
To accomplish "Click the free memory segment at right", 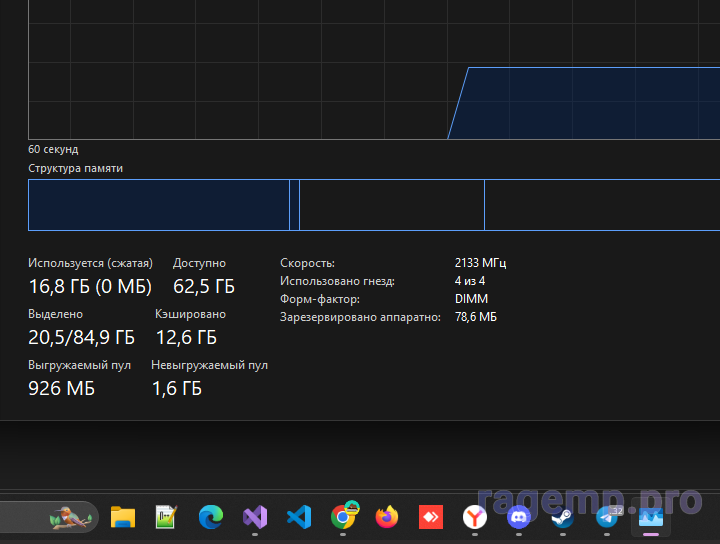I will tap(600, 205).
